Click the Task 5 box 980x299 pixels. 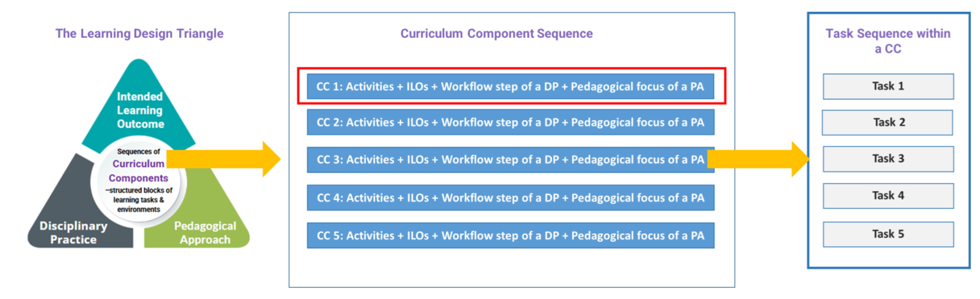pos(888,234)
